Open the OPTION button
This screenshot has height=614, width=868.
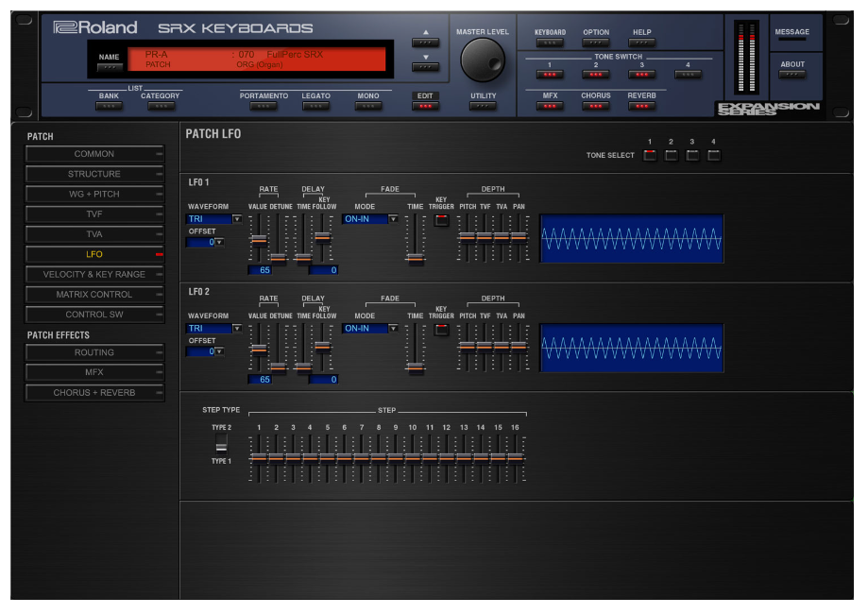tap(596, 43)
